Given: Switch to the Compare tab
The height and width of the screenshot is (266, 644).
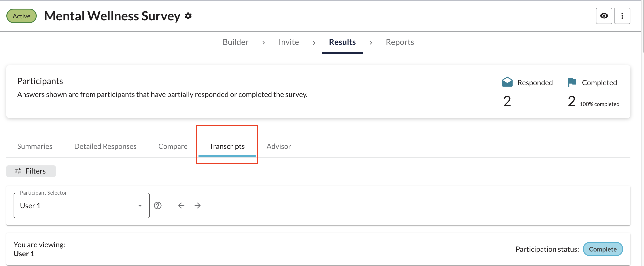Looking at the screenshot, I should (x=173, y=146).
